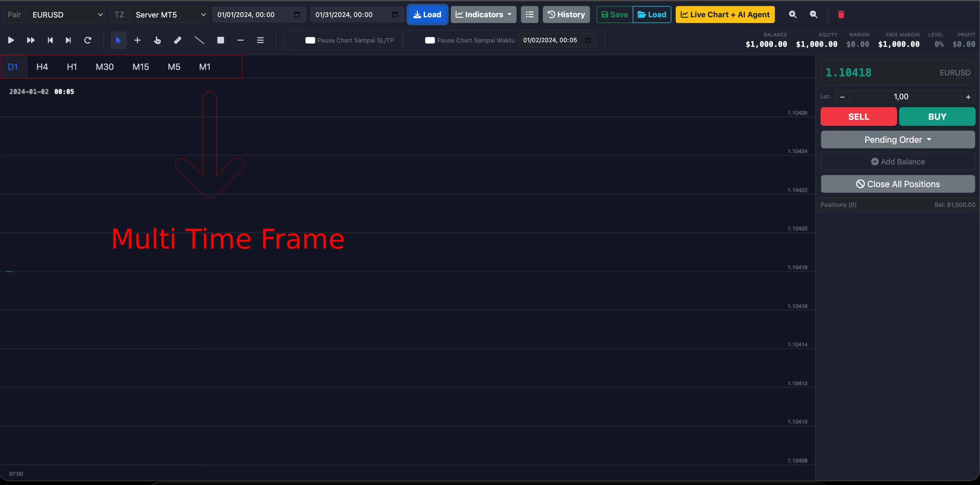Click the red trash delete icon
The height and width of the screenshot is (485, 980).
click(x=841, y=15)
